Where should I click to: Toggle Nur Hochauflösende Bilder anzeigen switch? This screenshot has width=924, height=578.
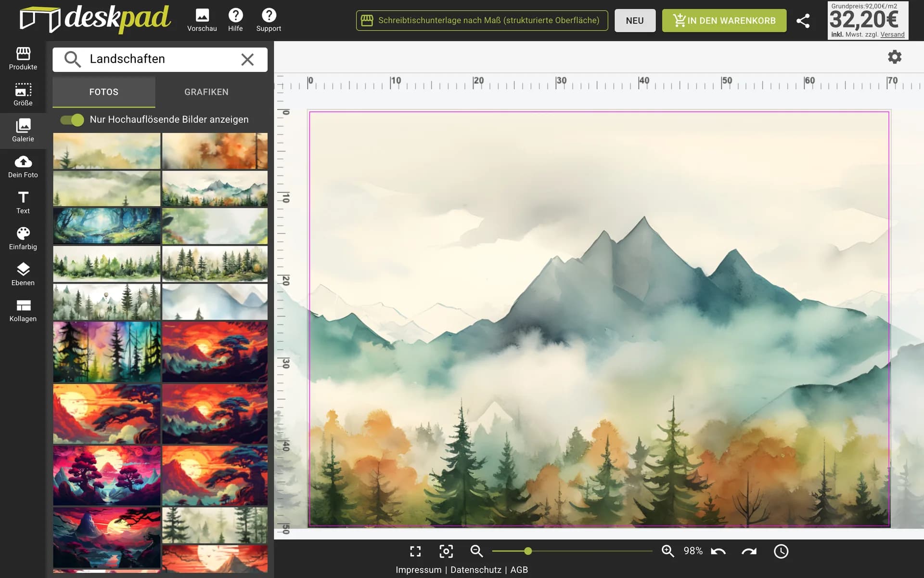(x=72, y=120)
